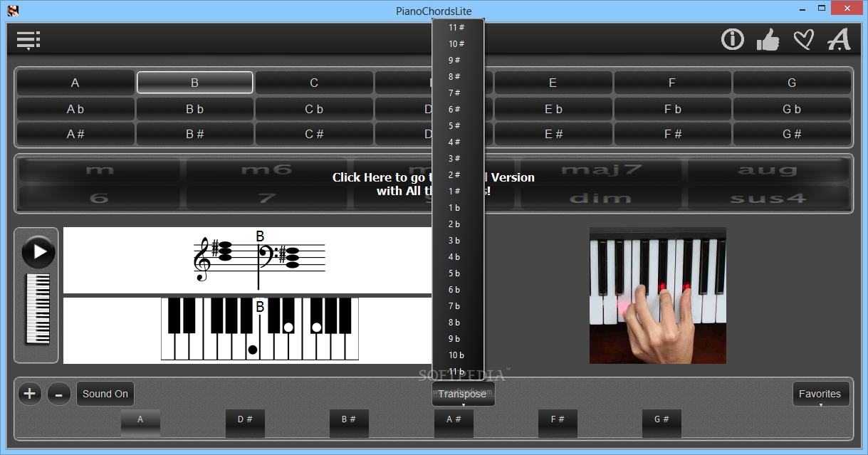Screen dimensions: 868x455
Task: Select the B # root note
Action: pos(194,134)
